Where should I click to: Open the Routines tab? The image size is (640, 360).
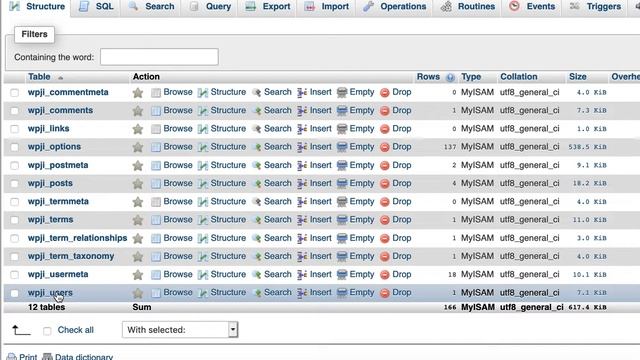tap(469, 7)
